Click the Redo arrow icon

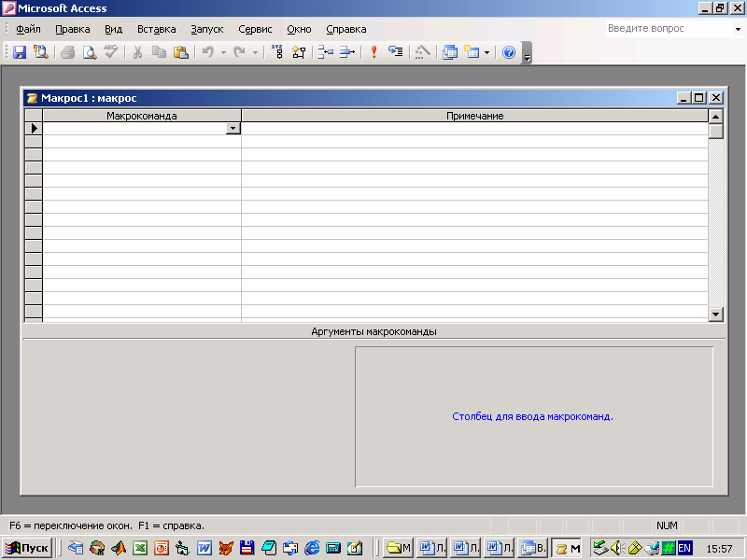240,52
